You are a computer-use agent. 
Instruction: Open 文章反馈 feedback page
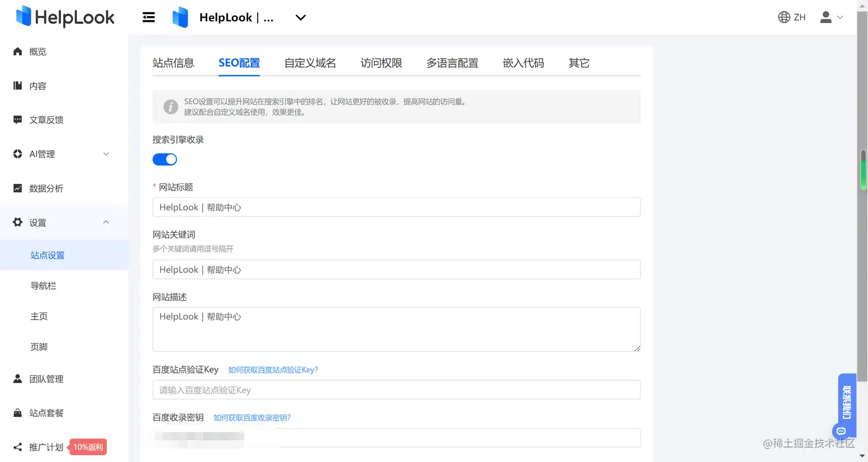pyautogui.click(x=46, y=120)
